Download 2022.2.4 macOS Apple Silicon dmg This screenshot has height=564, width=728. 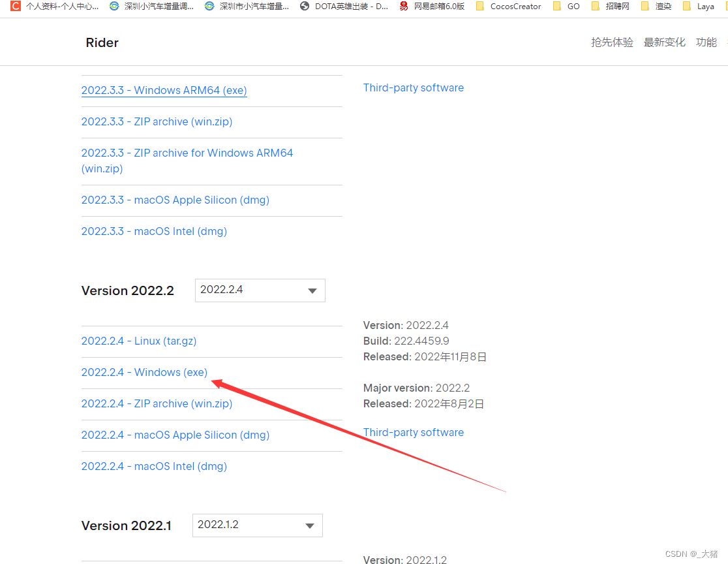(175, 435)
